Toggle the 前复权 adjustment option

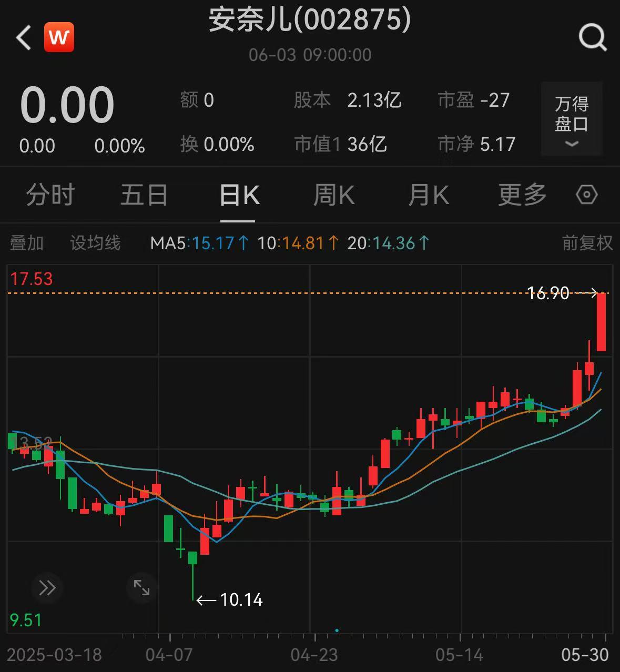click(x=587, y=243)
